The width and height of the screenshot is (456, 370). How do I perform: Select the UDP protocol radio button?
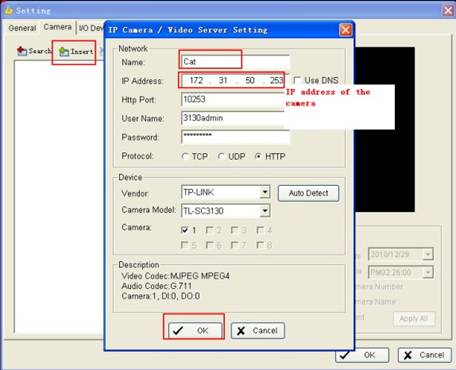point(221,156)
